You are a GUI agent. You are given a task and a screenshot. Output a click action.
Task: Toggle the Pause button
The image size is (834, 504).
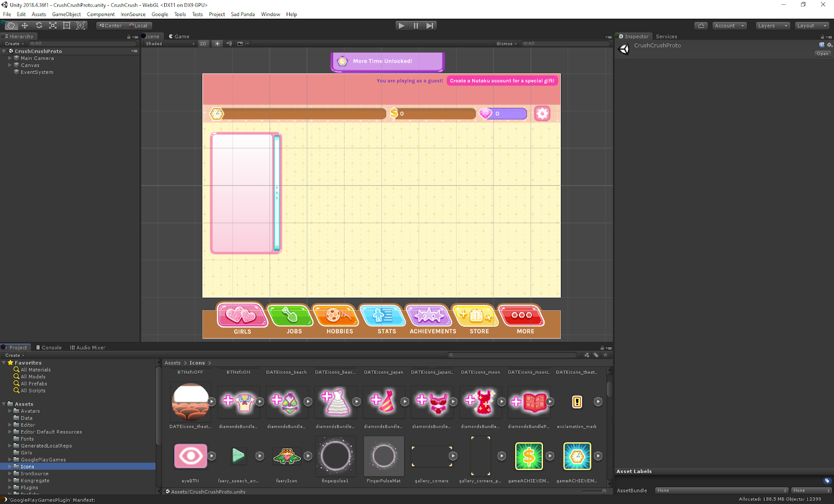click(x=415, y=26)
